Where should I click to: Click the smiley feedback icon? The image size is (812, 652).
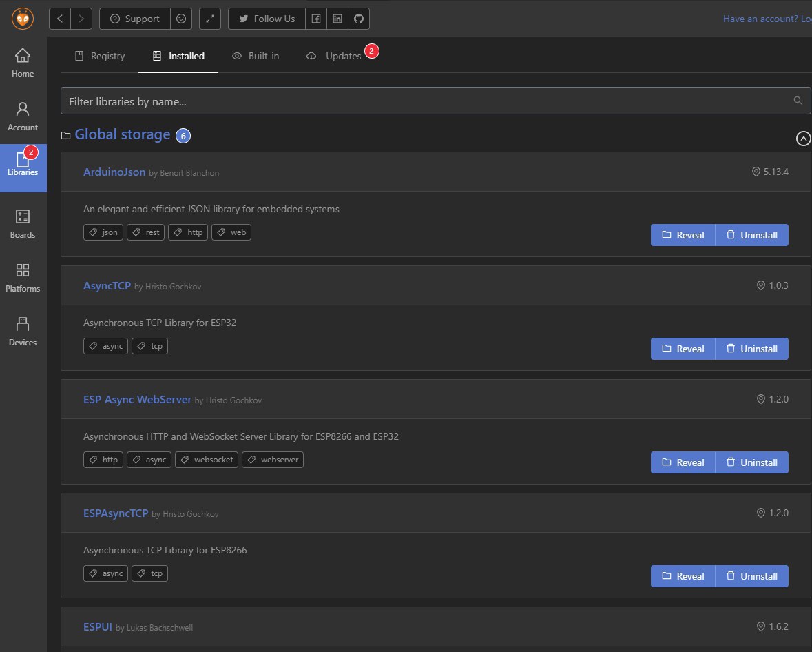click(181, 19)
